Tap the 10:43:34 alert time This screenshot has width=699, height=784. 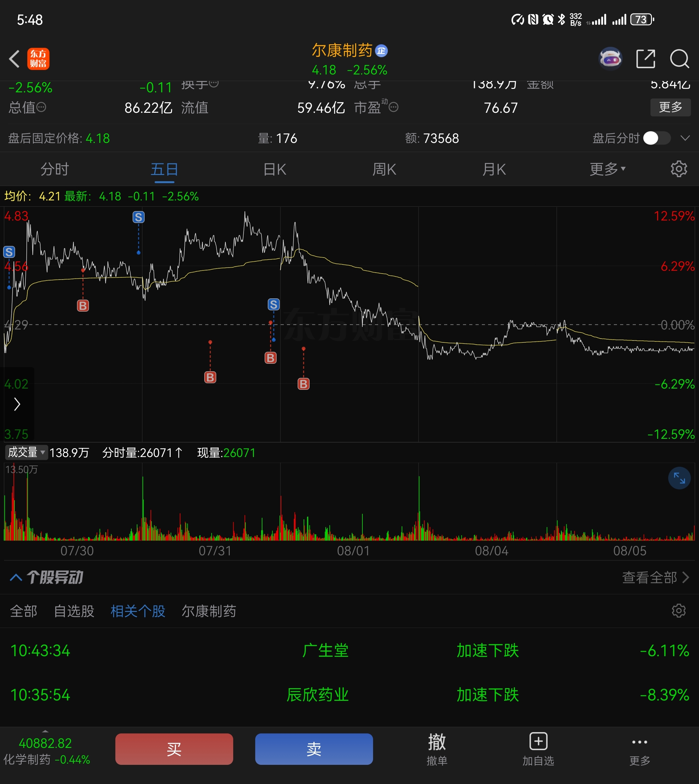pyautogui.click(x=40, y=651)
